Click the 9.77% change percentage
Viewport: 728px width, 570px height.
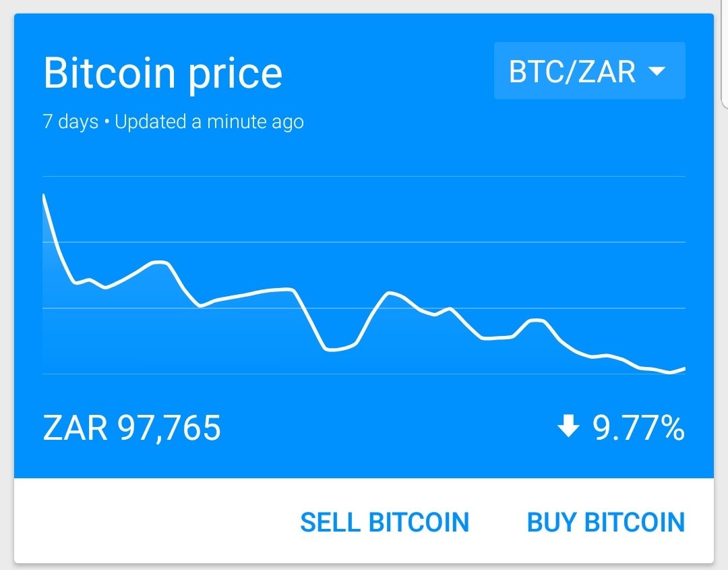(638, 428)
